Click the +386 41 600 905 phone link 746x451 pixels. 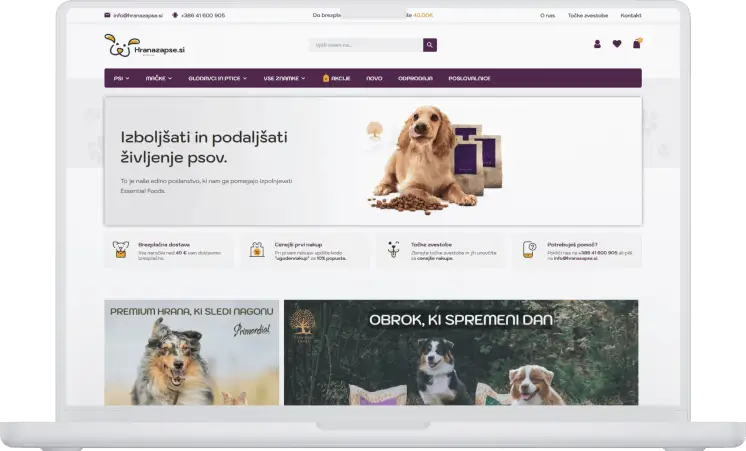coord(203,16)
